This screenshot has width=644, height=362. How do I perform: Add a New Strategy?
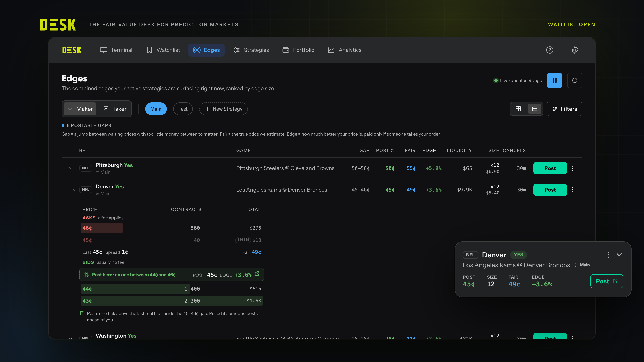(x=223, y=109)
